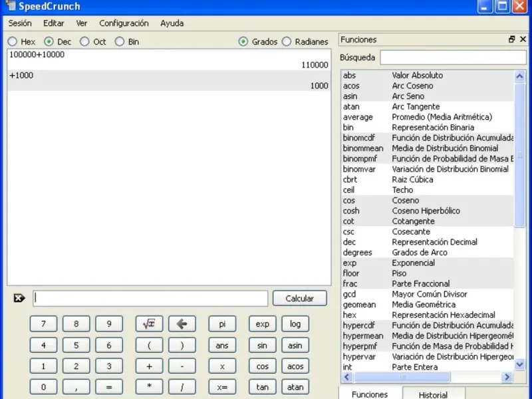
Task: Close the Funciones dock panel
Action: [x=523, y=39]
